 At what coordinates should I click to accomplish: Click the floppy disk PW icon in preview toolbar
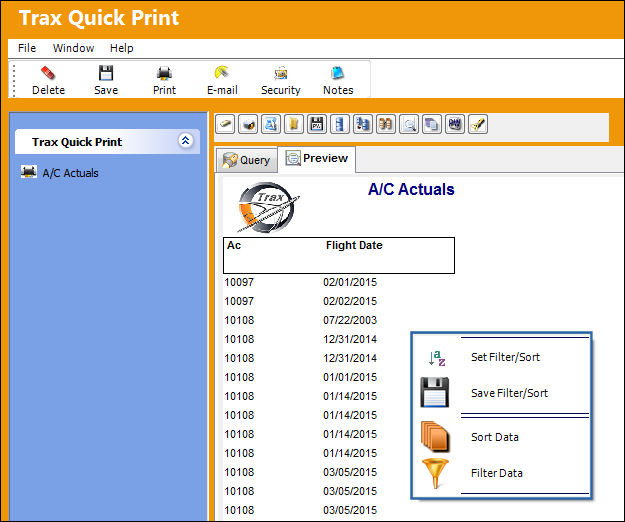point(317,124)
